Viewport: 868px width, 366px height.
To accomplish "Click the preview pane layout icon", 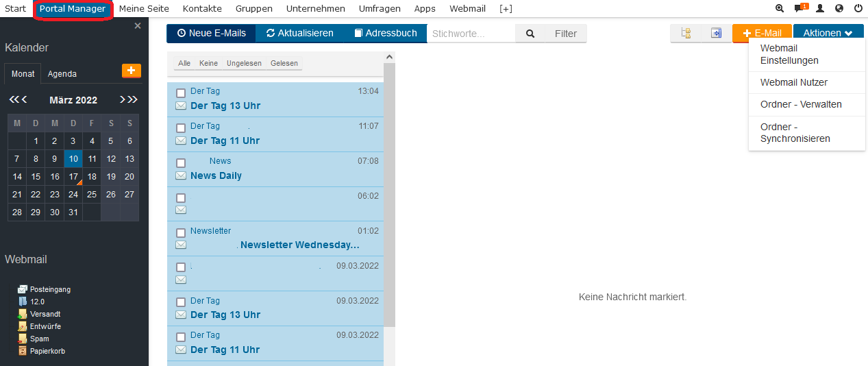I will coord(716,33).
